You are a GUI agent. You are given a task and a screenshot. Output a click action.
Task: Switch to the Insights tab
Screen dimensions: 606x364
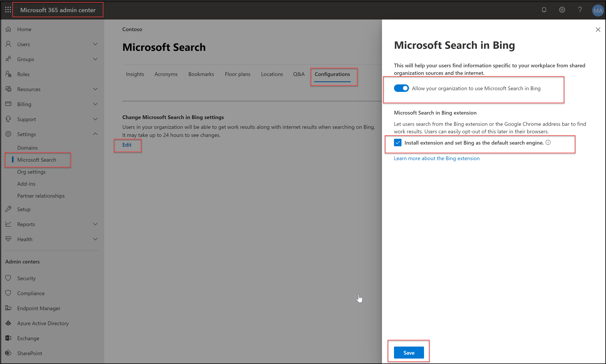click(x=135, y=74)
